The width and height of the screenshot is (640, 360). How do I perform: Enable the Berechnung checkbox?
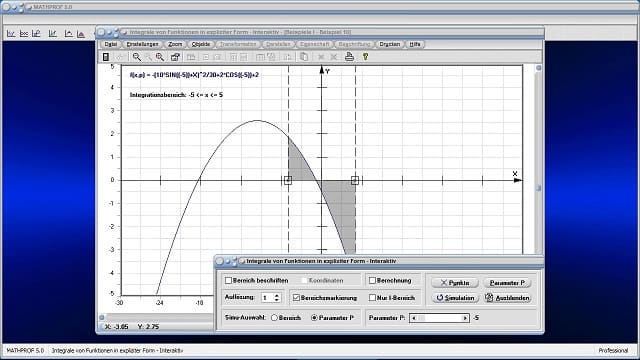[x=372, y=281]
